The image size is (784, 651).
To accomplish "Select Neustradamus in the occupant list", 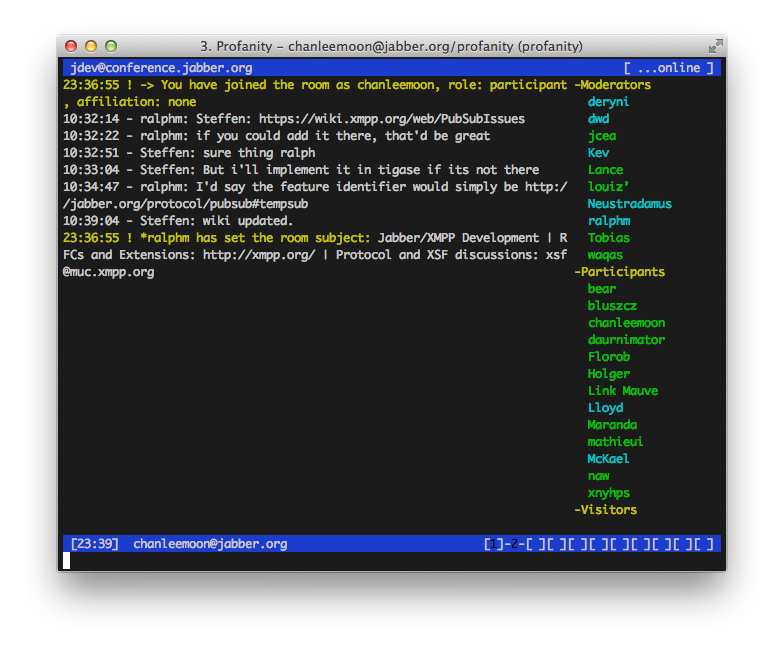I will [x=629, y=204].
